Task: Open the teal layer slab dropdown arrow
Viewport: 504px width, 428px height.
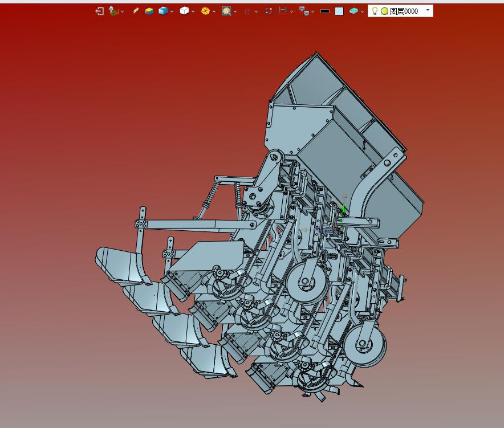Action: (x=362, y=11)
